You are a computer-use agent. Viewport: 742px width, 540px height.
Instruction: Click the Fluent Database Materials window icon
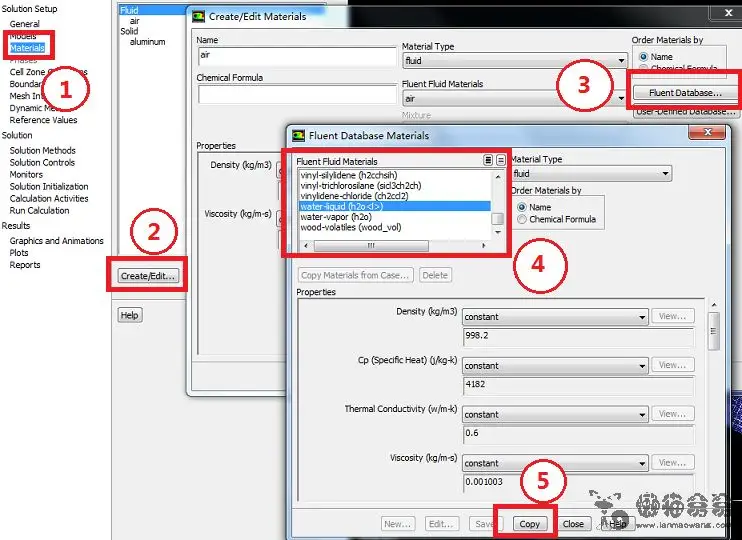(299, 136)
